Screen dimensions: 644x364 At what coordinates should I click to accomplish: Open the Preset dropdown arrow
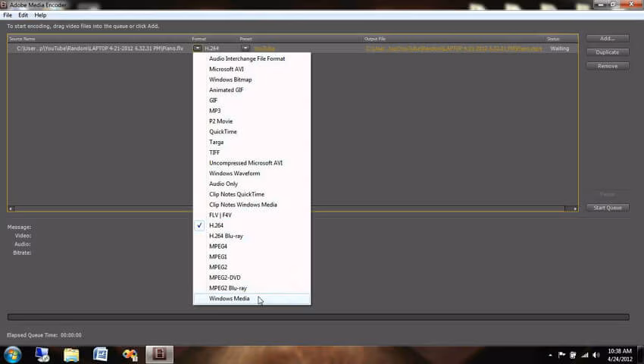pyautogui.click(x=245, y=48)
